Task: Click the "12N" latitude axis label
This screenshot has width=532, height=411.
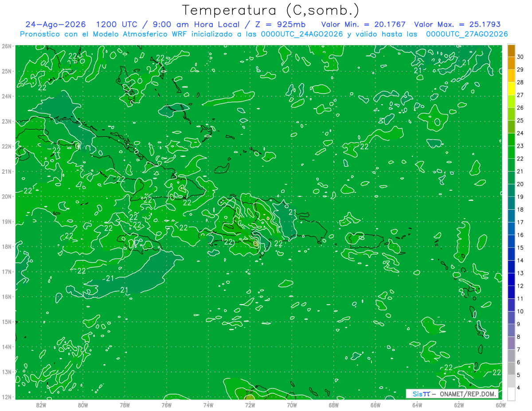Action: click(x=7, y=397)
